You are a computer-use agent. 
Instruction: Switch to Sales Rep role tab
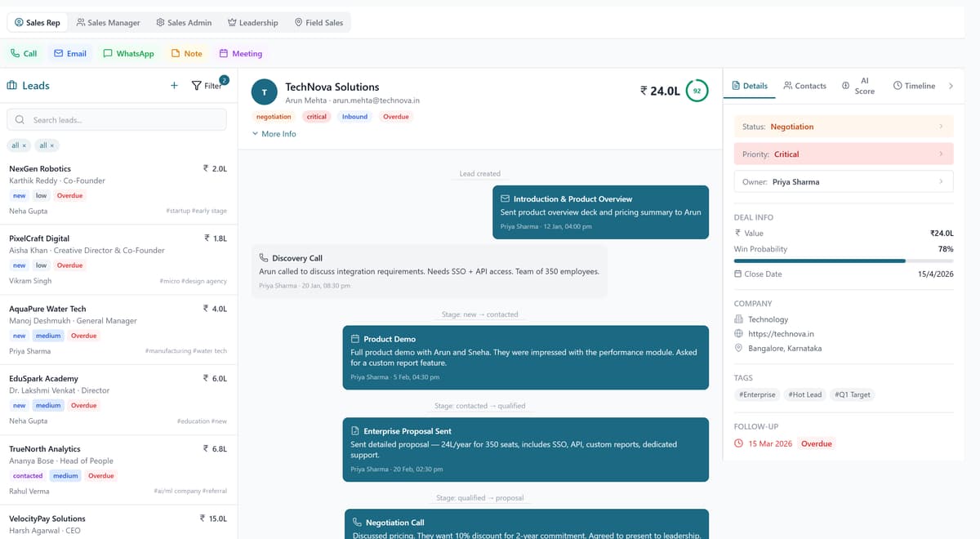point(38,23)
